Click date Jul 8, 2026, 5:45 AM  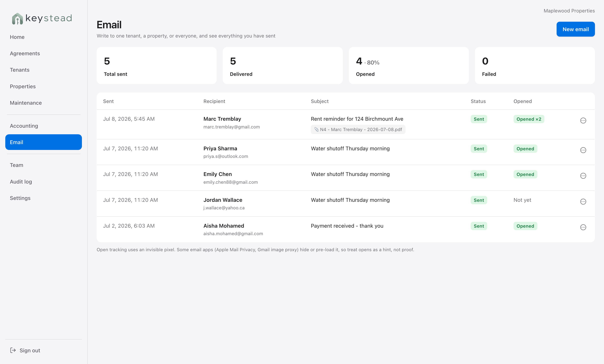[x=129, y=119]
